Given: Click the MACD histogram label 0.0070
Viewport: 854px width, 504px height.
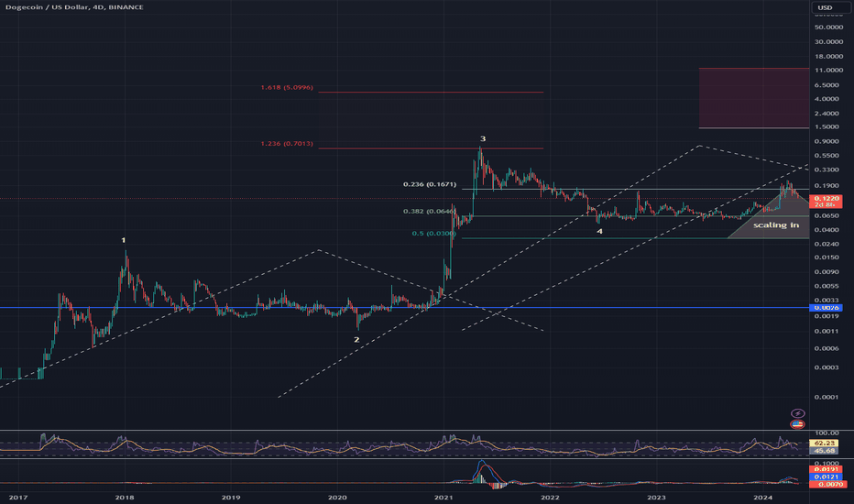Looking at the screenshot, I should [x=827, y=485].
